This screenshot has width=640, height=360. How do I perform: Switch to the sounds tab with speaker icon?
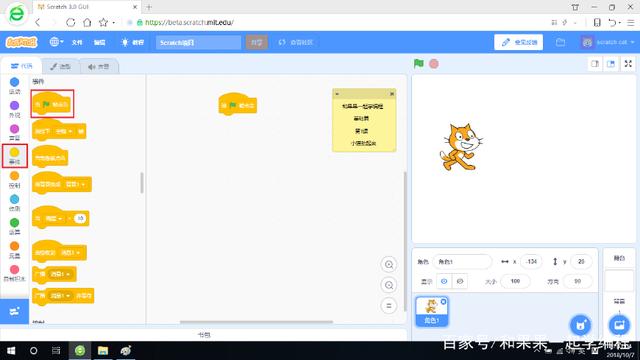click(99, 67)
